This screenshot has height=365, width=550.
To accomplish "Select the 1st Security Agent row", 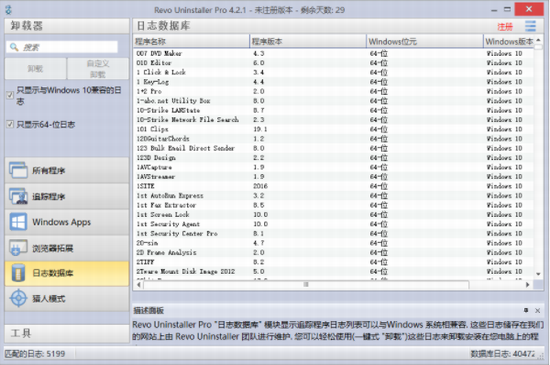I will pos(333,224).
